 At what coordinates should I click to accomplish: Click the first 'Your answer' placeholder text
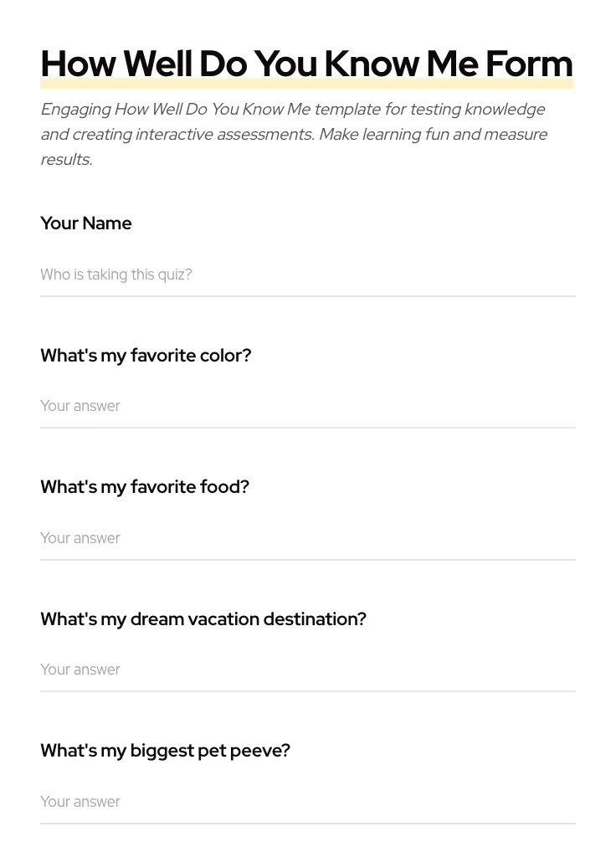point(80,406)
